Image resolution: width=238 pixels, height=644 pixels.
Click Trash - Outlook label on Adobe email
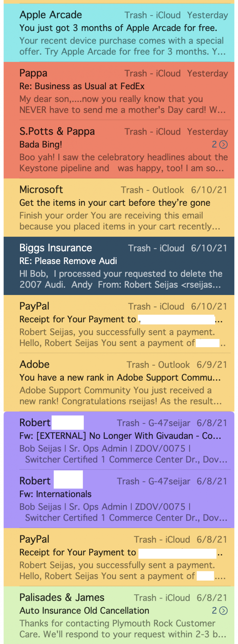coord(158,365)
